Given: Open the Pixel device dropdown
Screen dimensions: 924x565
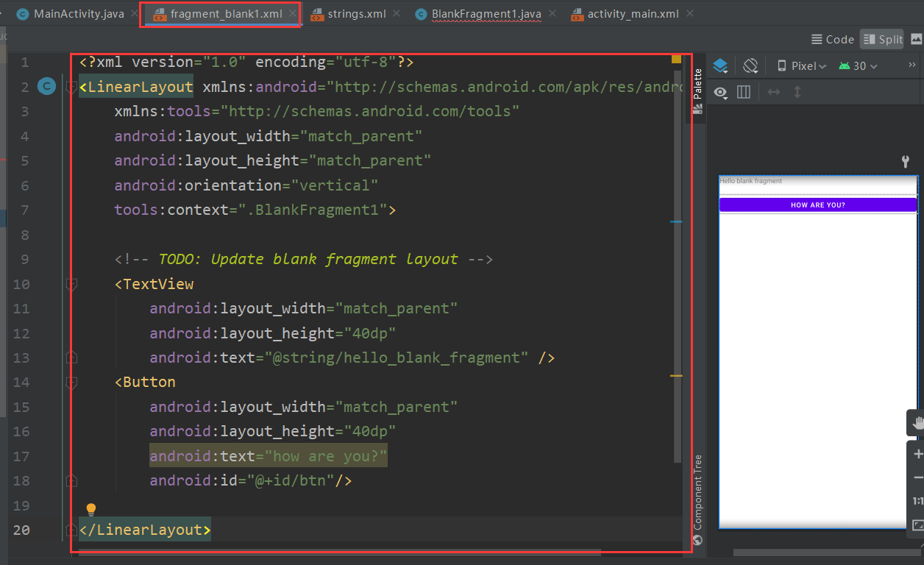Looking at the screenshot, I should click(x=802, y=66).
